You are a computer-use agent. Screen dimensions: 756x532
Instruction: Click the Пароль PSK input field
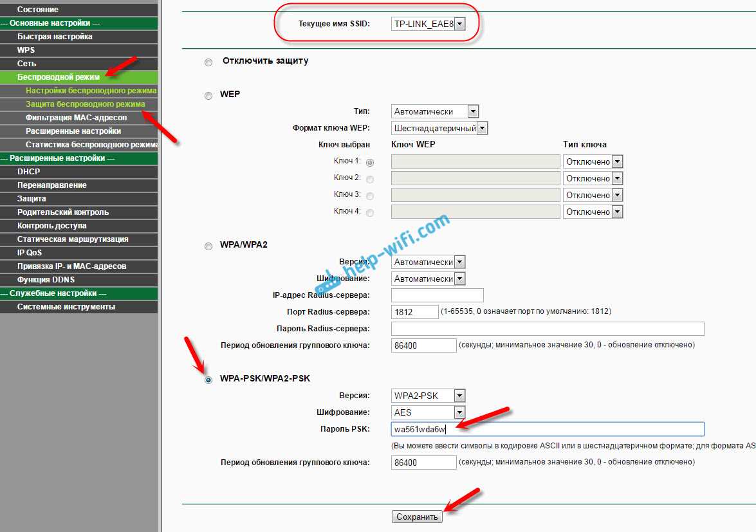click(548, 429)
